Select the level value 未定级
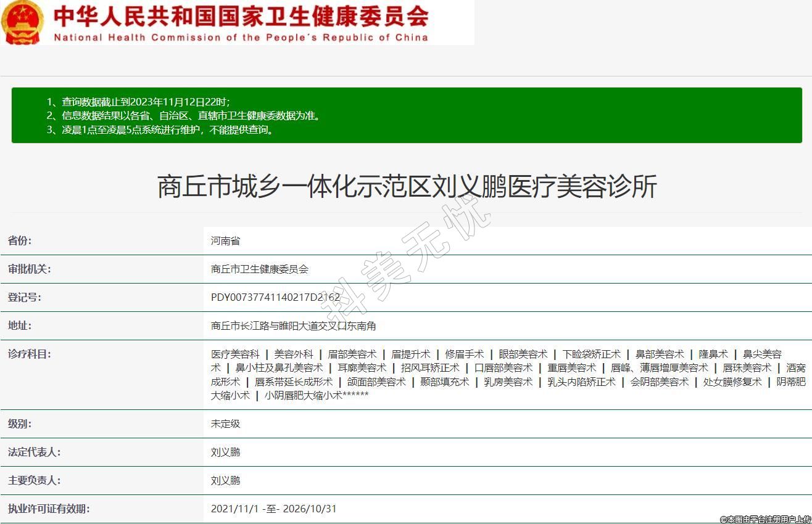Screen dimensions: 812x524 (x=225, y=424)
